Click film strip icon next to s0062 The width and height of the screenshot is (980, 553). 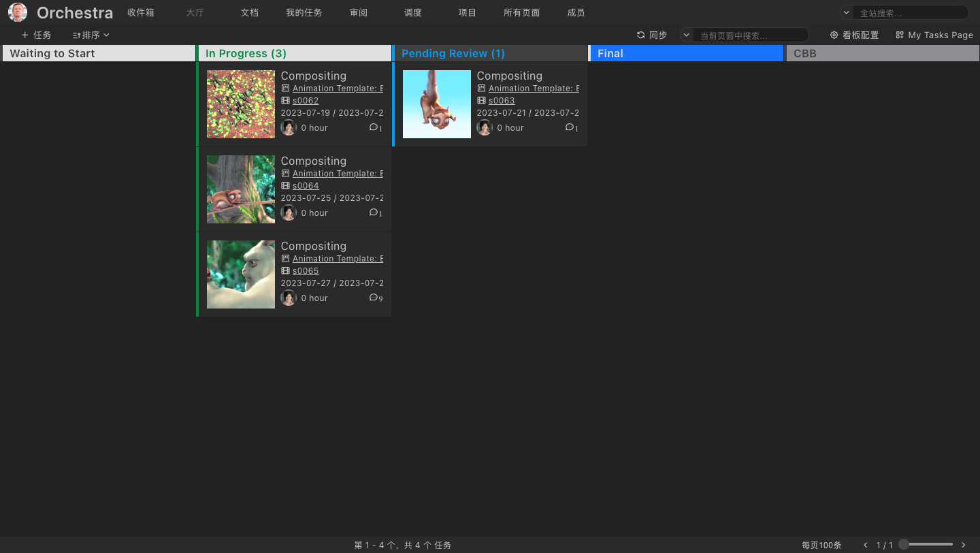click(x=286, y=100)
